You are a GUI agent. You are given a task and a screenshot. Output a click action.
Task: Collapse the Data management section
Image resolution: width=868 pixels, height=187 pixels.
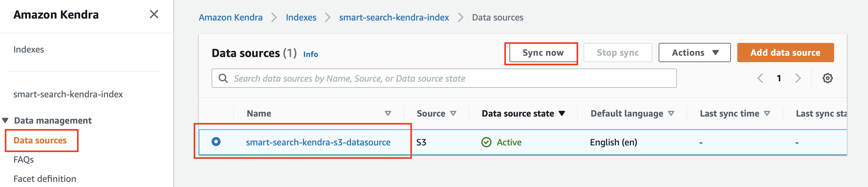coord(5,120)
